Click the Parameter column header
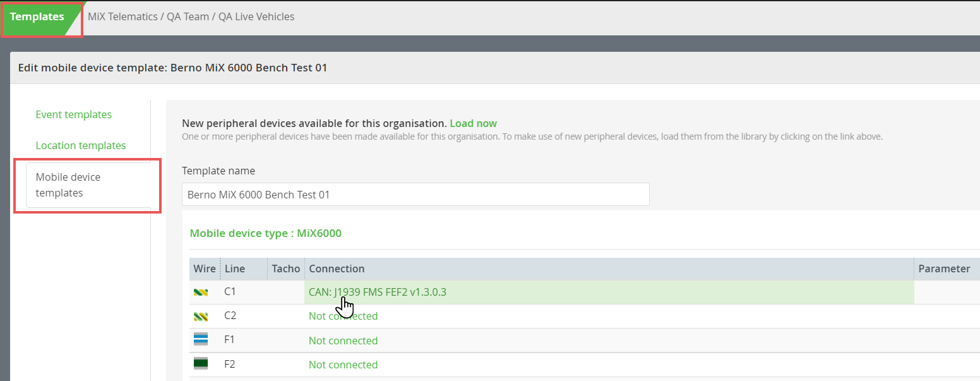 pos(947,269)
